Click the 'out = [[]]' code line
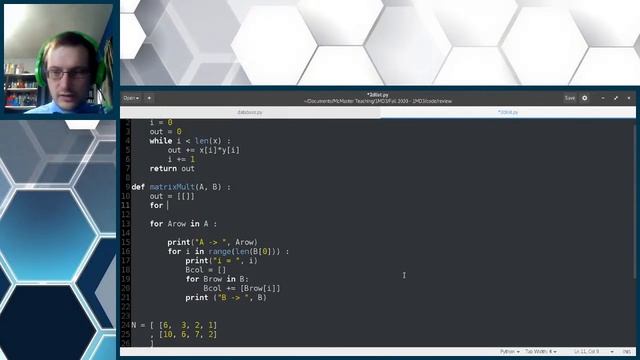The width and height of the screenshot is (640, 360). (172, 196)
